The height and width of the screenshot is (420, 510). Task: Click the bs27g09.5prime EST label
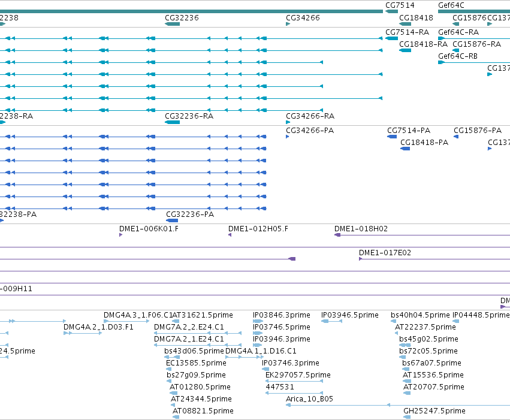point(196,375)
